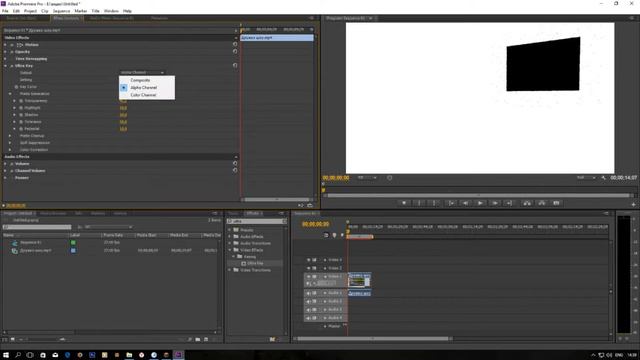
Task: Mute the Audio 1 track speaker toggle
Action: (x=309, y=293)
